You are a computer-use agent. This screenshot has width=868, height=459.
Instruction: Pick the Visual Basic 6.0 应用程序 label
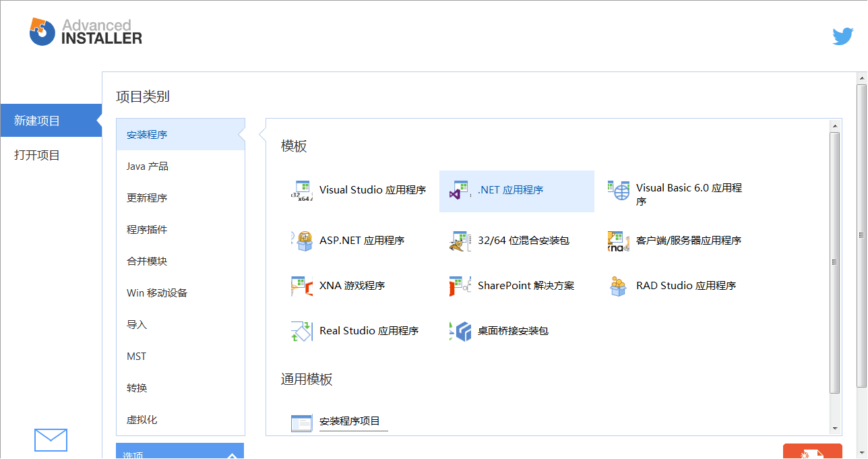tap(689, 194)
